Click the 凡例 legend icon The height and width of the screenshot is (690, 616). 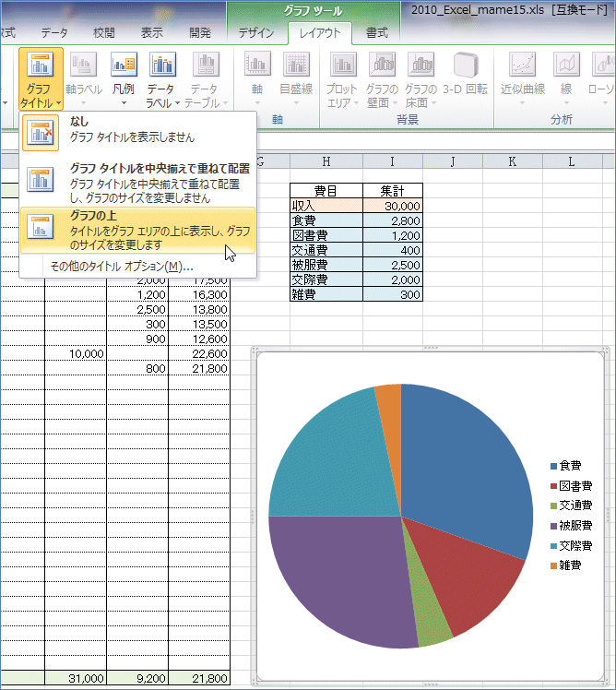(x=124, y=65)
